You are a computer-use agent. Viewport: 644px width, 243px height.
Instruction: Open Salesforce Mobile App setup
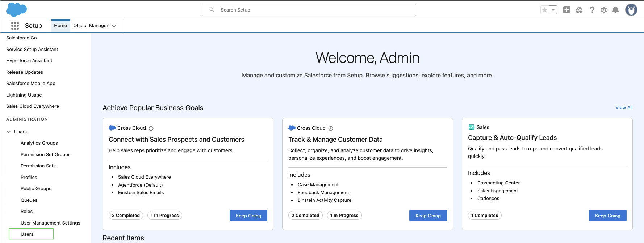coord(31,84)
